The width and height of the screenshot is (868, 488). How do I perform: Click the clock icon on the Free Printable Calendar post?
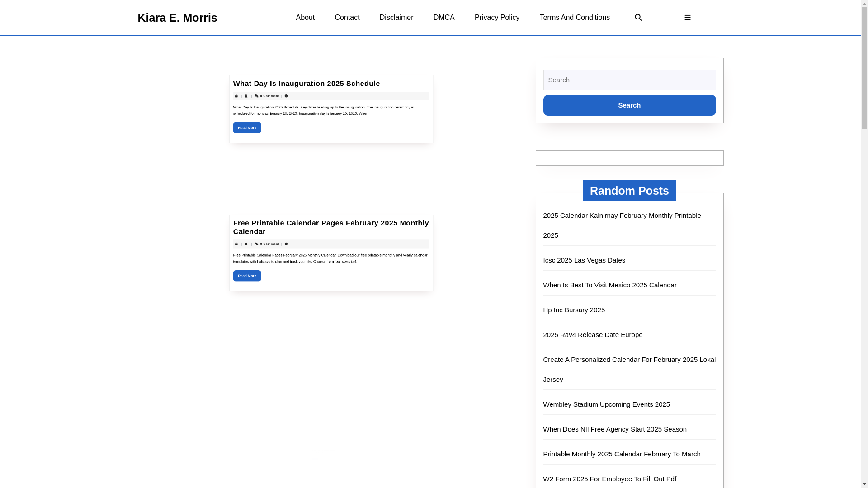pos(286,244)
